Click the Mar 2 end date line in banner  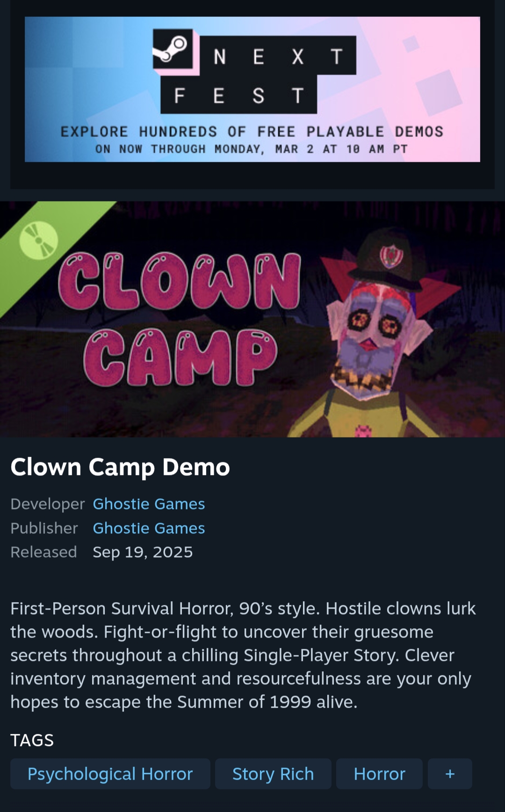tap(252, 149)
